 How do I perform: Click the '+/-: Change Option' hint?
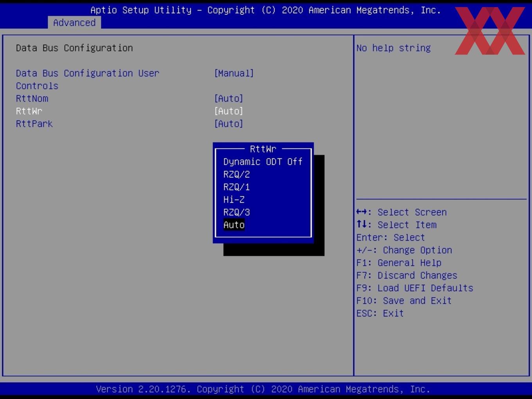404,250
